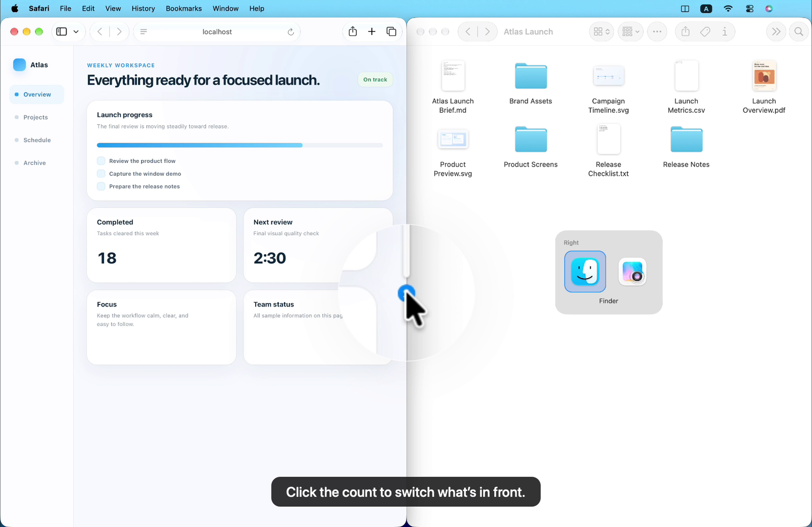This screenshot has height=527, width=812.
Task: Select the screenshot app icon in switcher
Action: click(x=632, y=272)
